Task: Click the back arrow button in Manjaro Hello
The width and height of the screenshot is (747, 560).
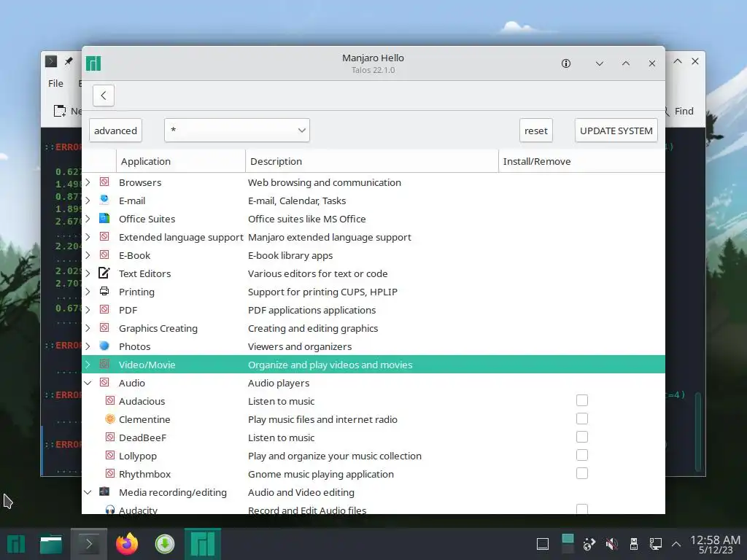Action: point(104,96)
